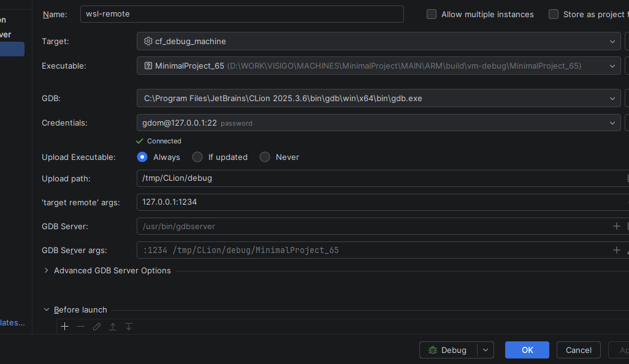Click the GDB label
629x364 pixels.
click(x=51, y=98)
